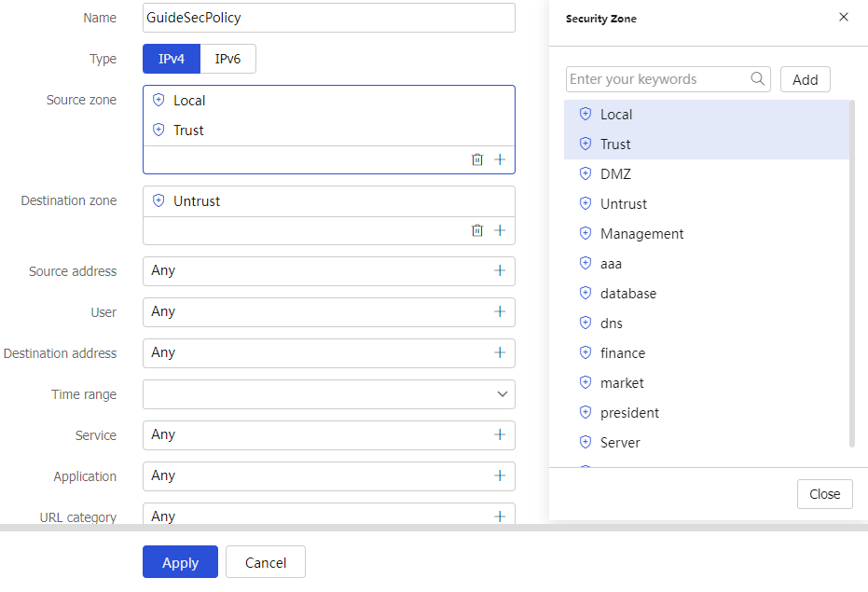Viewport: 868px width, 592px height.
Task: Click Add button beside keyword search
Action: pos(805,79)
